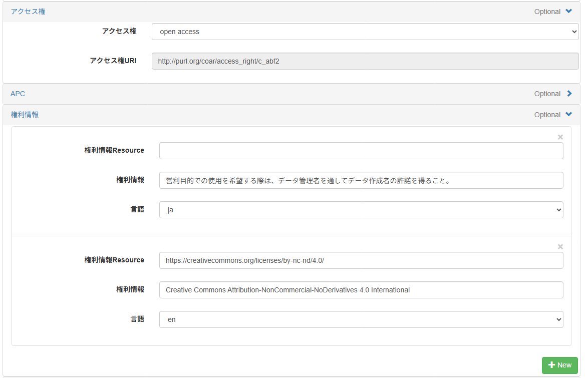Image resolution: width=588 pixels, height=378 pixels.
Task: Click the アクセス権 section title
Action: pos(28,12)
